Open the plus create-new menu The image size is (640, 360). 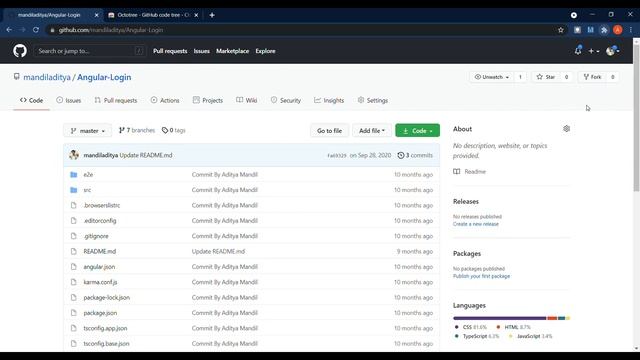click(x=593, y=51)
